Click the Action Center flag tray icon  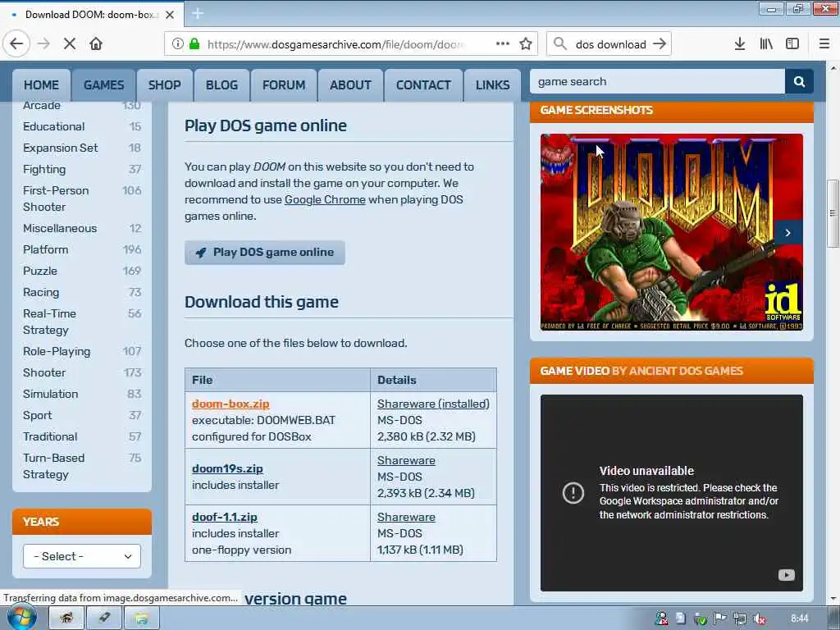tap(720, 619)
